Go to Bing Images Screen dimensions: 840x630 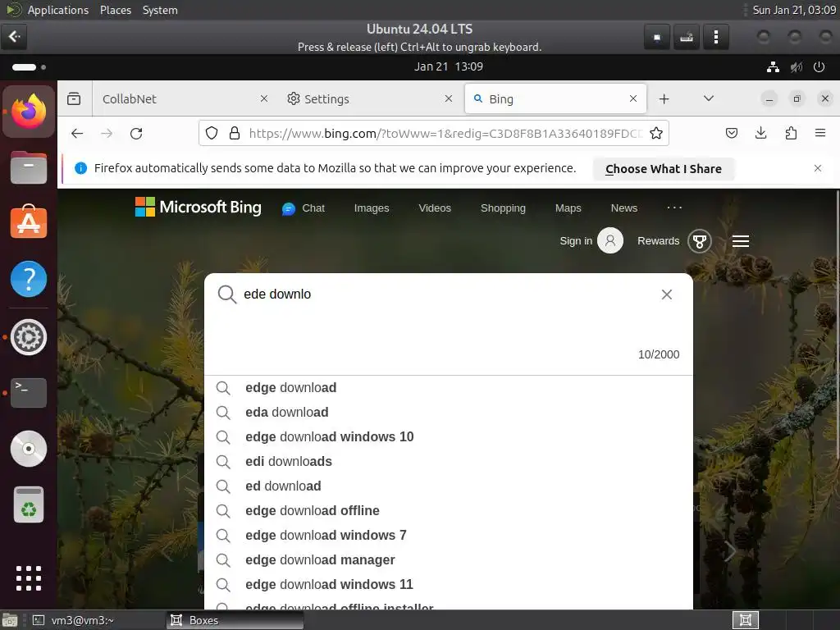(x=372, y=208)
